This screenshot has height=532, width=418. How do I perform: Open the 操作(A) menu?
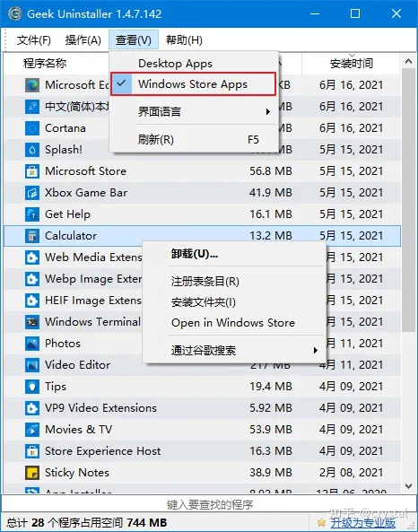pyautogui.click(x=83, y=40)
